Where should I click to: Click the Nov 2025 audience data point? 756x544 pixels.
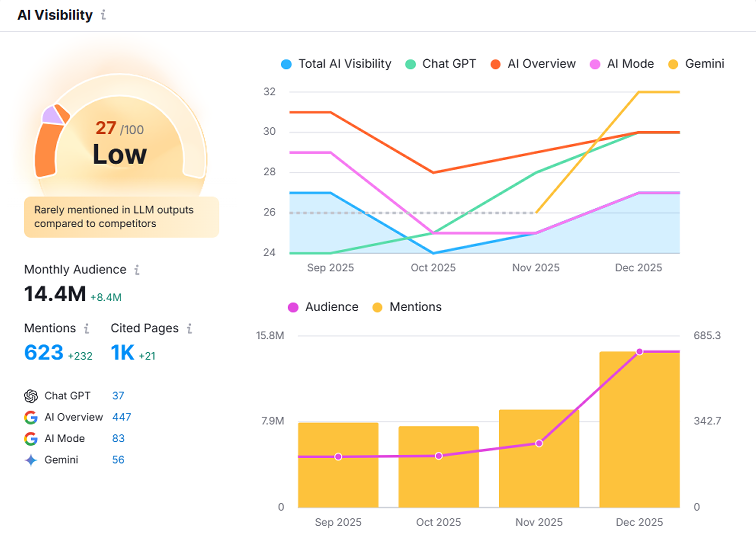[539, 443]
